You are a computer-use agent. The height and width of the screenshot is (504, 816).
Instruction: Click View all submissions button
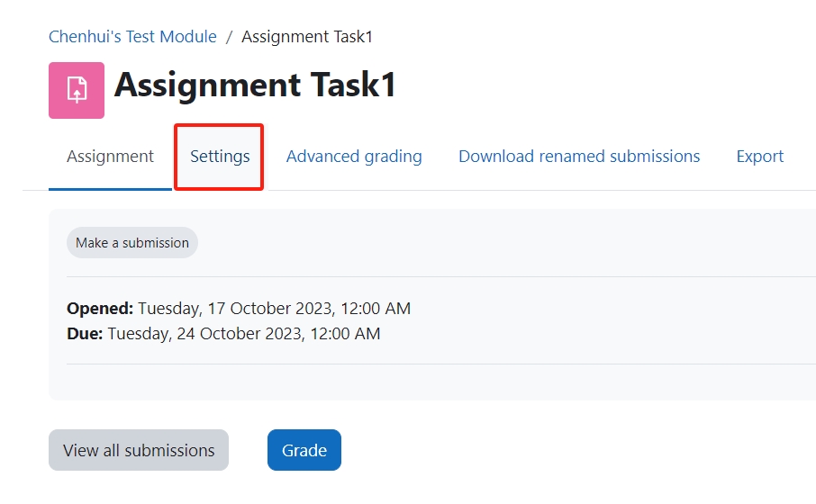[x=139, y=450]
